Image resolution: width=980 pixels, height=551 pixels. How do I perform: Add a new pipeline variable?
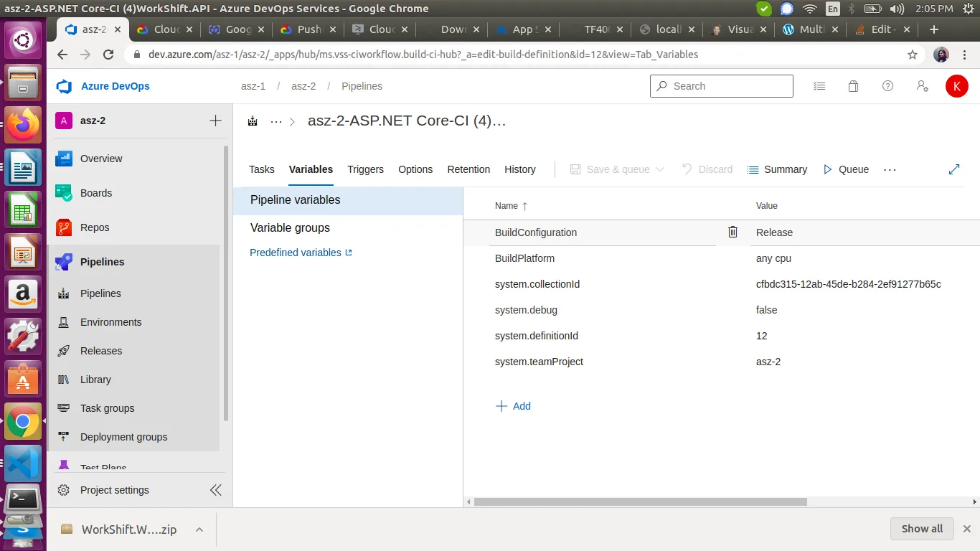pos(513,406)
